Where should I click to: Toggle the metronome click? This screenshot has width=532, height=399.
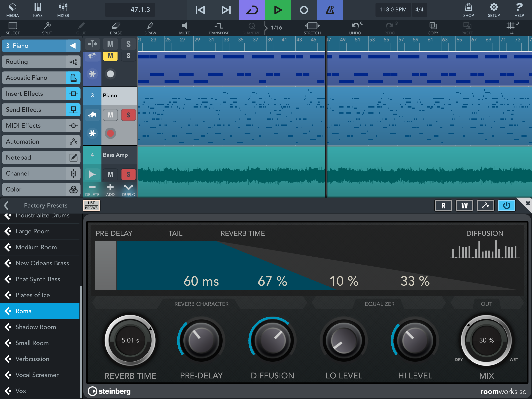click(x=329, y=10)
